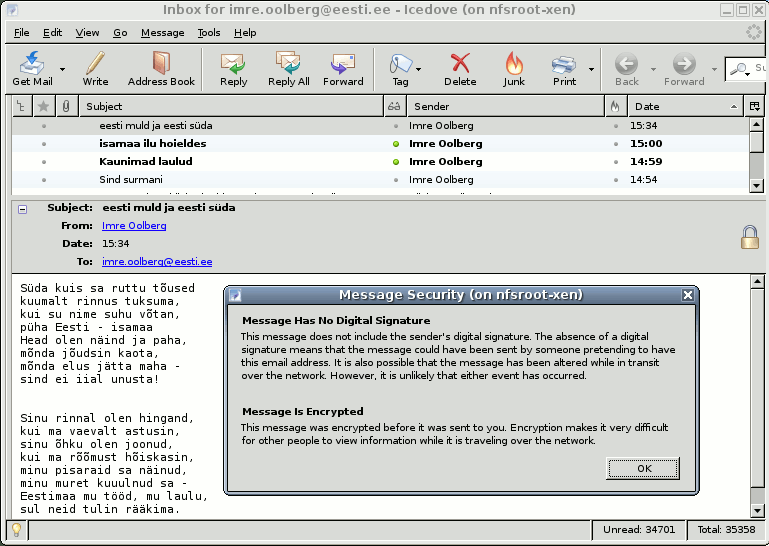
Task: Expand the Tag dropdown arrow
Action: (418, 69)
